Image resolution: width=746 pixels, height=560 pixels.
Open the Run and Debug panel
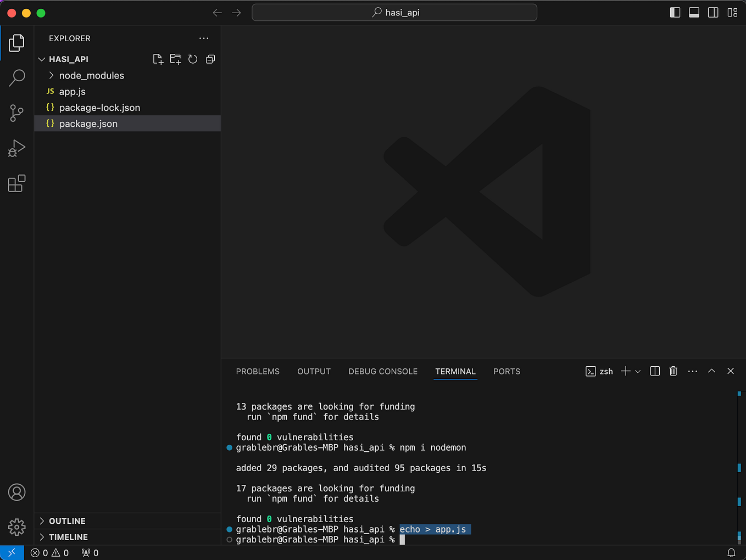tap(16, 148)
